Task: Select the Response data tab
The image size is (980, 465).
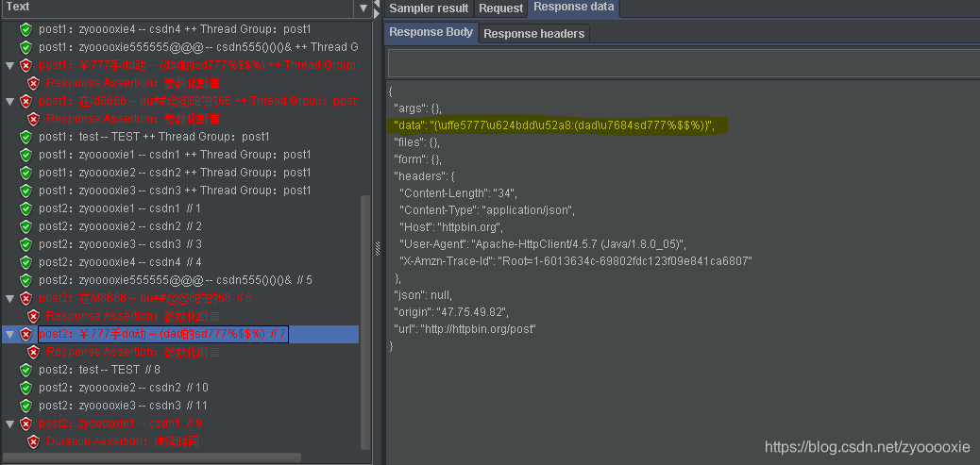Action: point(574,8)
